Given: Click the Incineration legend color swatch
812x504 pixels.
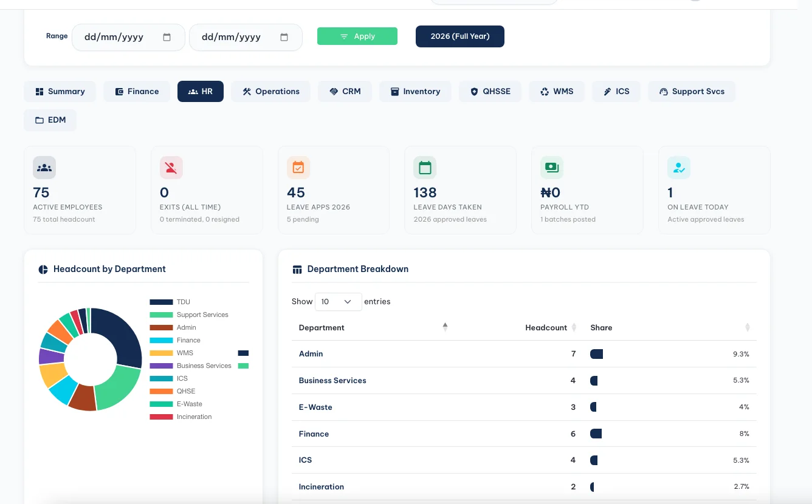Looking at the screenshot, I should pyautogui.click(x=162, y=417).
